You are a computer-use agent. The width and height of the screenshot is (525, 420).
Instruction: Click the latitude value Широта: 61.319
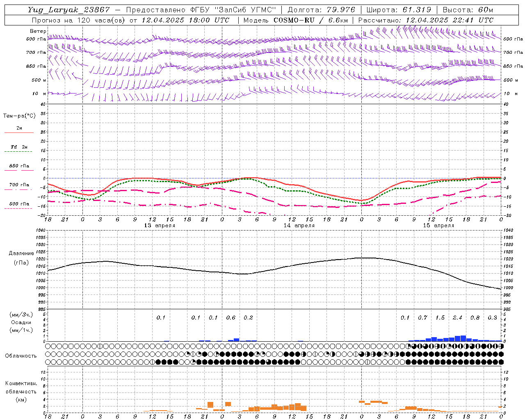coord(398,10)
